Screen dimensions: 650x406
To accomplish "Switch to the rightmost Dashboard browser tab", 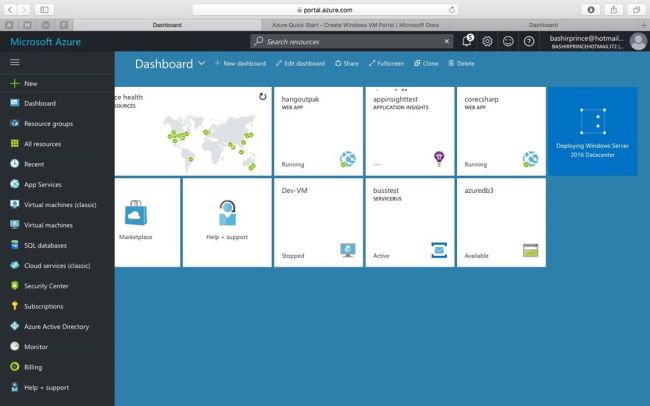I will pyautogui.click(x=543, y=25).
